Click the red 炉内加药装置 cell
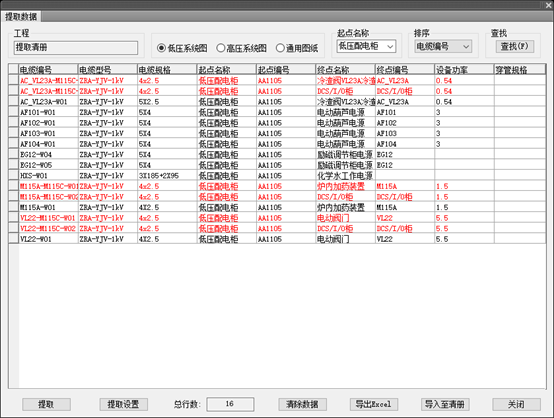The height and width of the screenshot is (418, 554). 345,186
